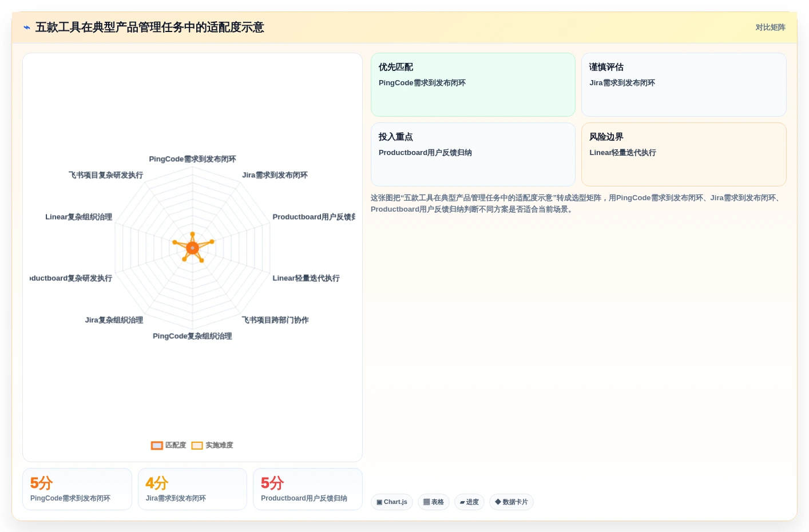Click the 数据卡片 tag

coord(511,502)
